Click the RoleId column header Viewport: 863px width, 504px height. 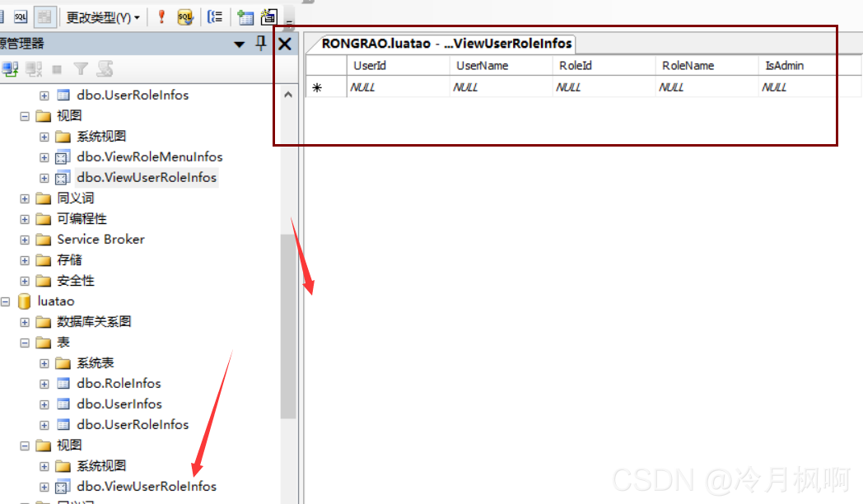click(604, 66)
